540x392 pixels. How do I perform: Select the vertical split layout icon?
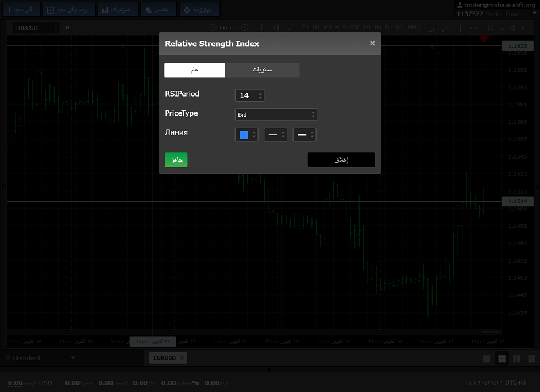[x=516, y=359]
